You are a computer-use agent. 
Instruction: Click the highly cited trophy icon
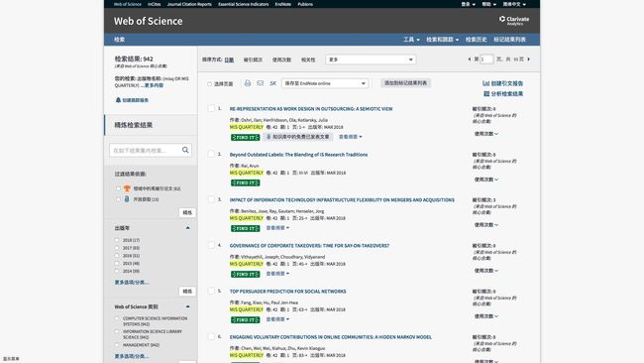[x=127, y=188]
